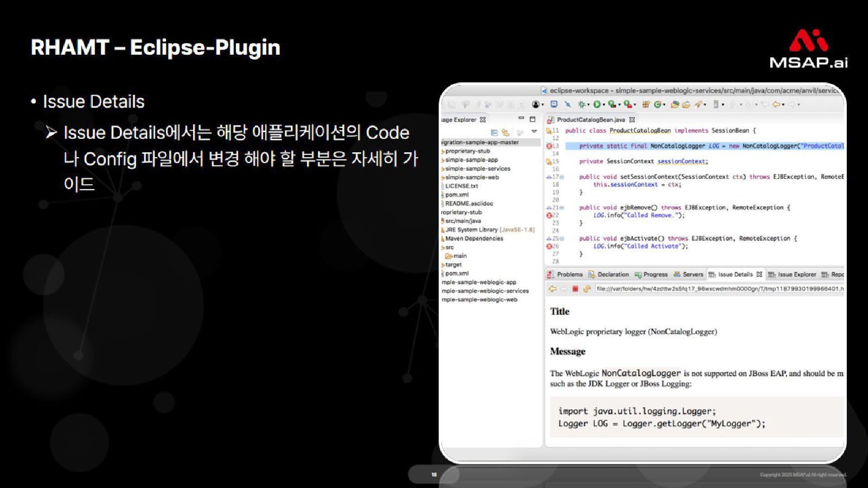
Task: Click the New Java Package icon
Action: [646, 104]
